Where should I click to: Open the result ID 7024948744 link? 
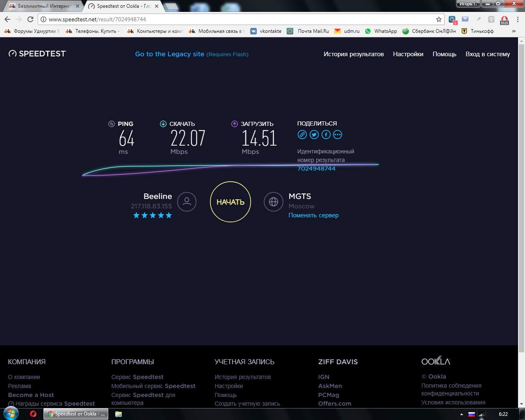coord(316,169)
